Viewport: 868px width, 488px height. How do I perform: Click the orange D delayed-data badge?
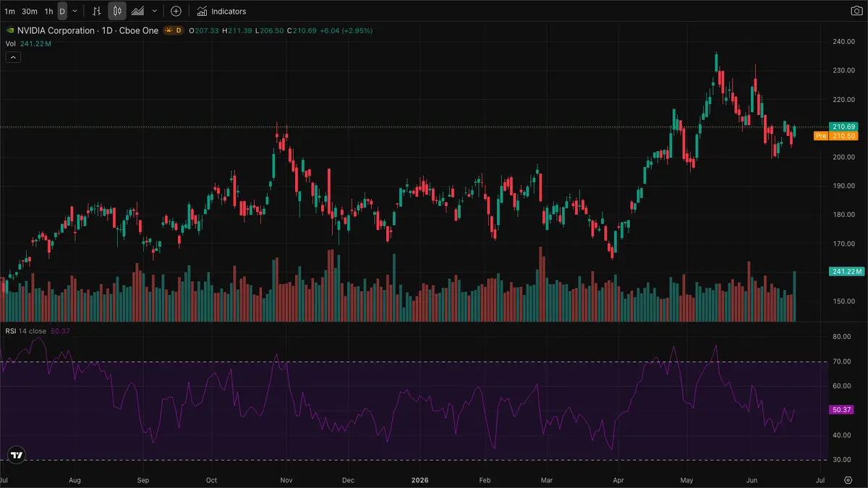click(x=179, y=31)
